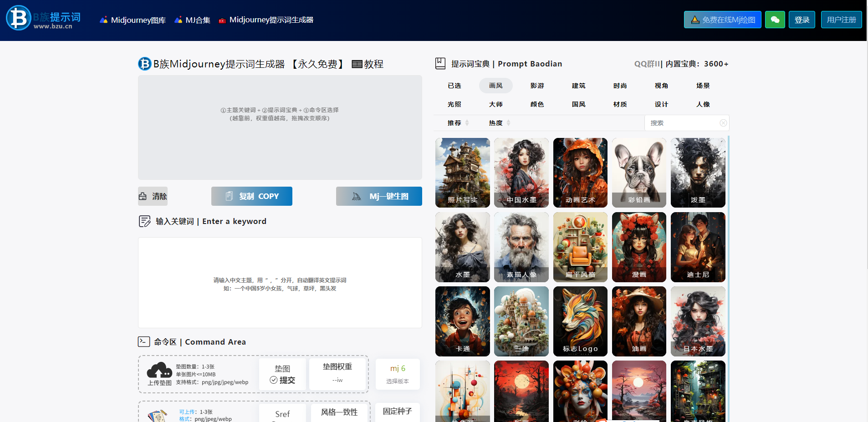
Task: Click the Mj一键生图 button
Action: [379, 196]
